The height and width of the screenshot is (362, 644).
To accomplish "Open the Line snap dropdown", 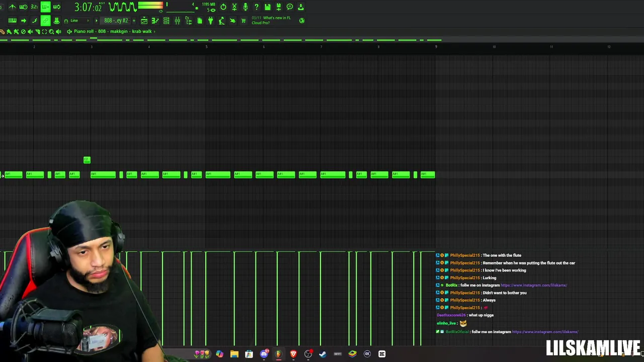I will [80, 21].
